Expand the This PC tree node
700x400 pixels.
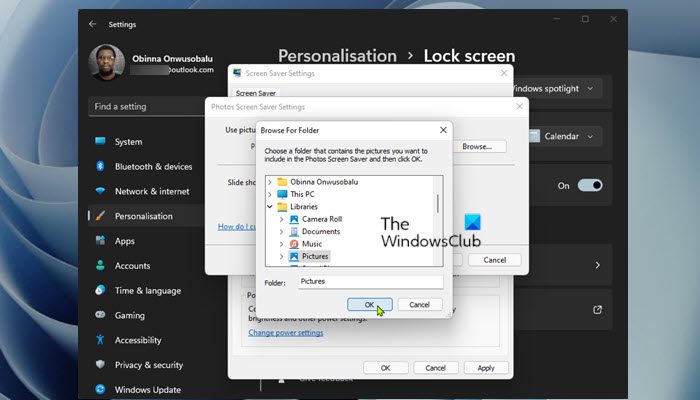point(270,194)
